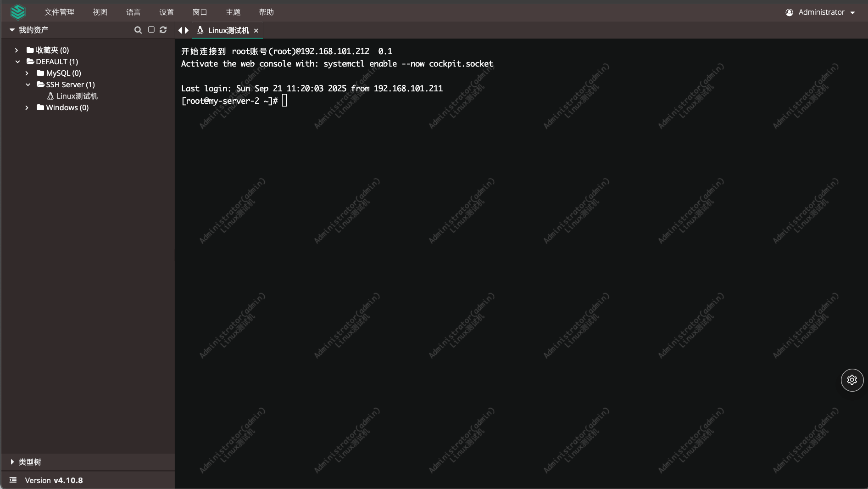Click the asset list display toggle icon

pyautogui.click(x=151, y=30)
